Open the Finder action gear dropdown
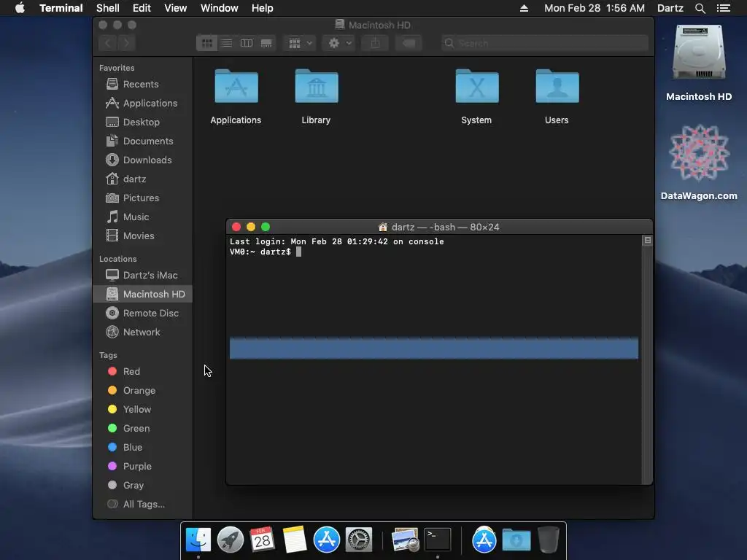This screenshot has width=747, height=560. pyautogui.click(x=340, y=43)
